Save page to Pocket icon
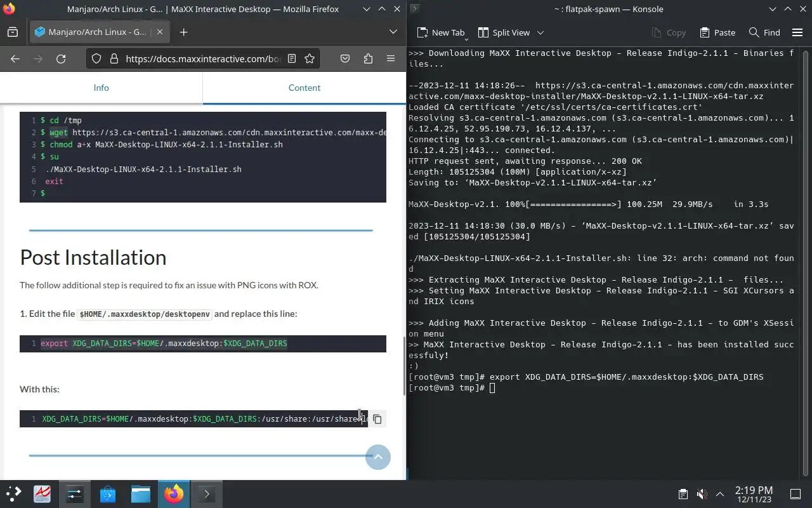The image size is (812, 508). [x=345, y=58]
